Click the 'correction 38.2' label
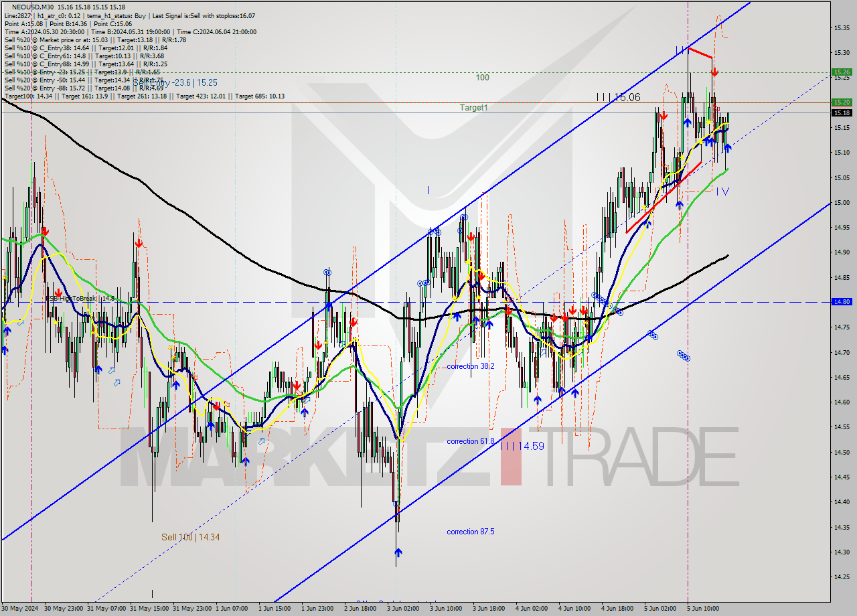857x616 pixels. (471, 366)
